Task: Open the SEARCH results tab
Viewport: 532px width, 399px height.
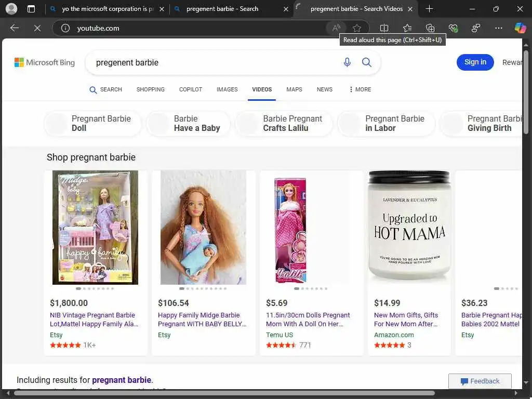Action: pos(105,89)
